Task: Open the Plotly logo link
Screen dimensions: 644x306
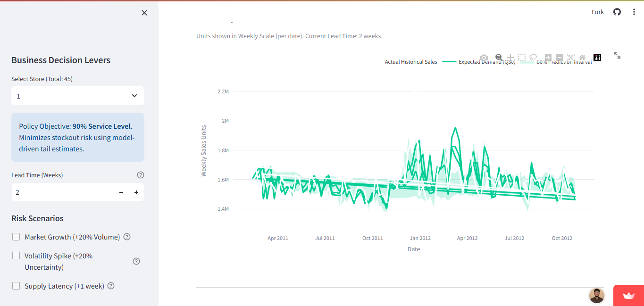Action: click(x=597, y=58)
